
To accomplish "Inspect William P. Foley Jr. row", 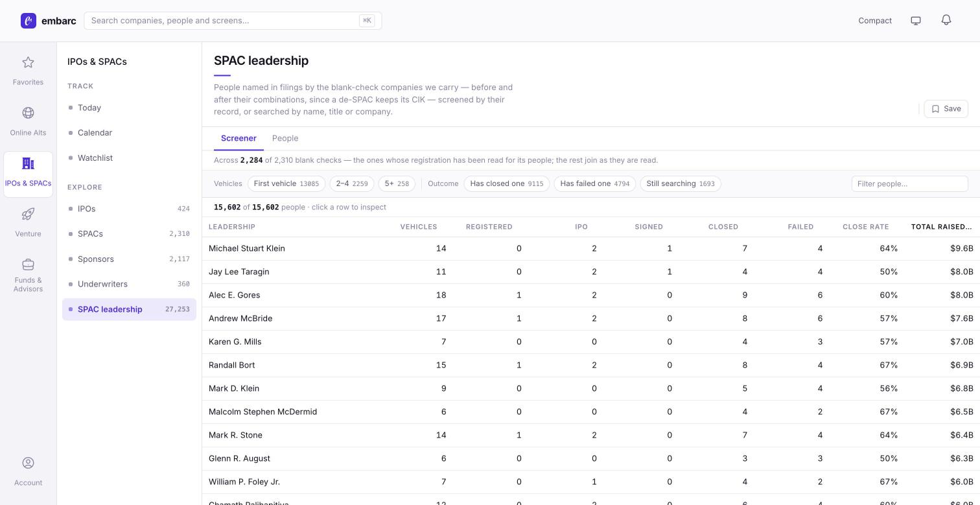I will tap(591, 482).
